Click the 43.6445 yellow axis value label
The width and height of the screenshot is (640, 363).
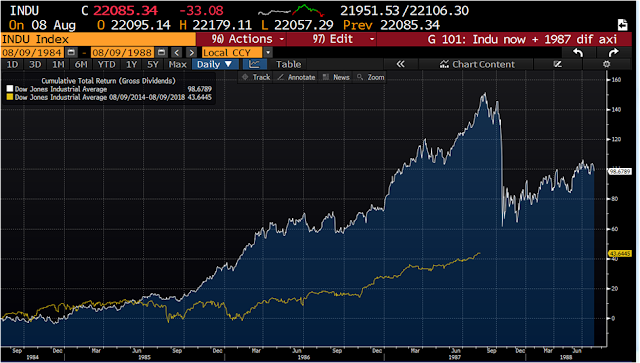(620, 254)
